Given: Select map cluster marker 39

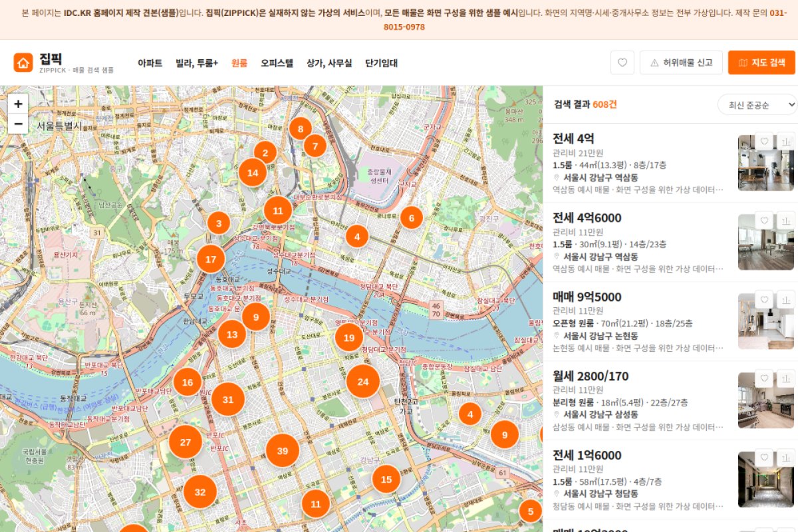Looking at the screenshot, I should tap(283, 452).
